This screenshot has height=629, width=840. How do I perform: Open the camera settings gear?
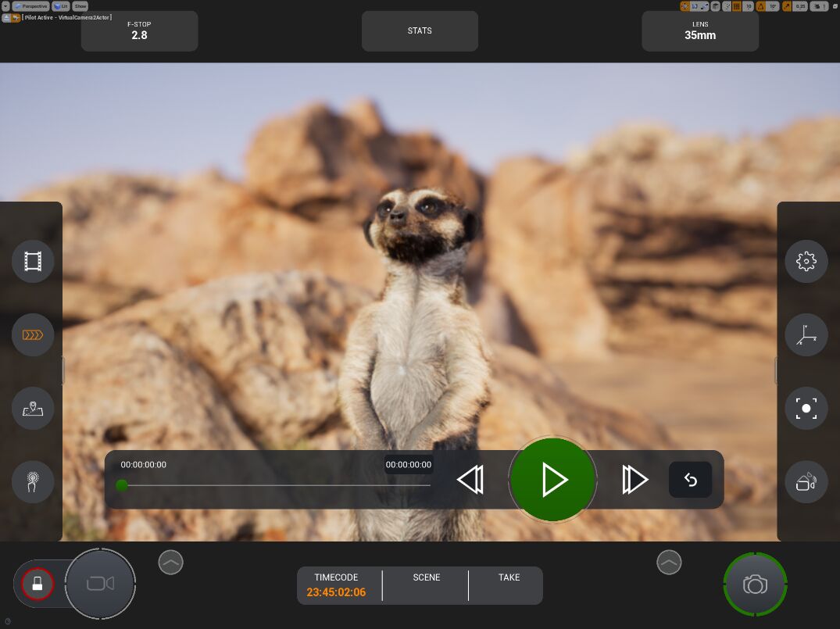coord(806,262)
